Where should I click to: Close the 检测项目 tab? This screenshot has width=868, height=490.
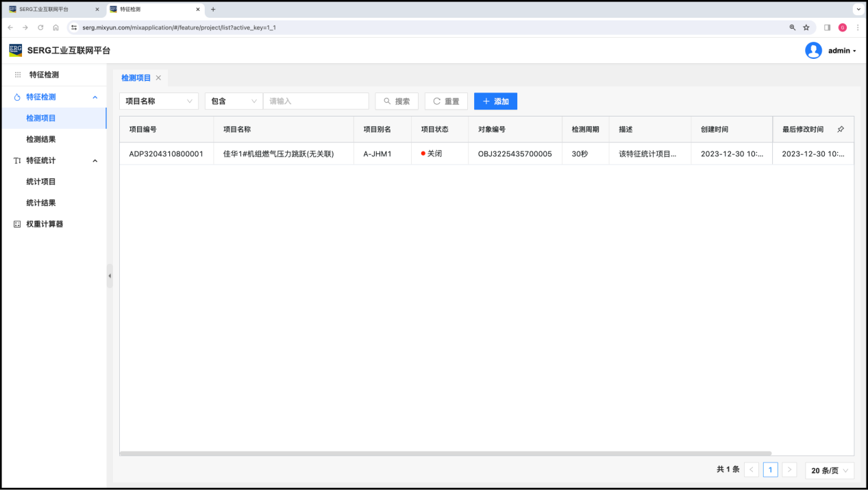pyautogui.click(x=158, y=78)
